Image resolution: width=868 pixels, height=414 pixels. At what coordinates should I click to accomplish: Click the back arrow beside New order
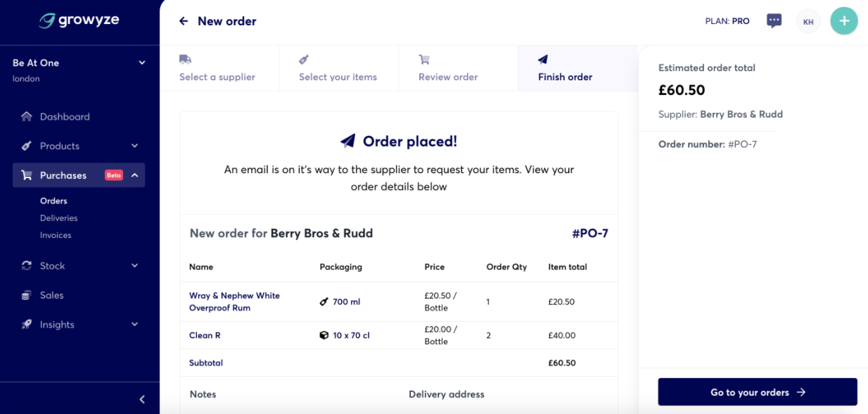click(x=184, y=21)
